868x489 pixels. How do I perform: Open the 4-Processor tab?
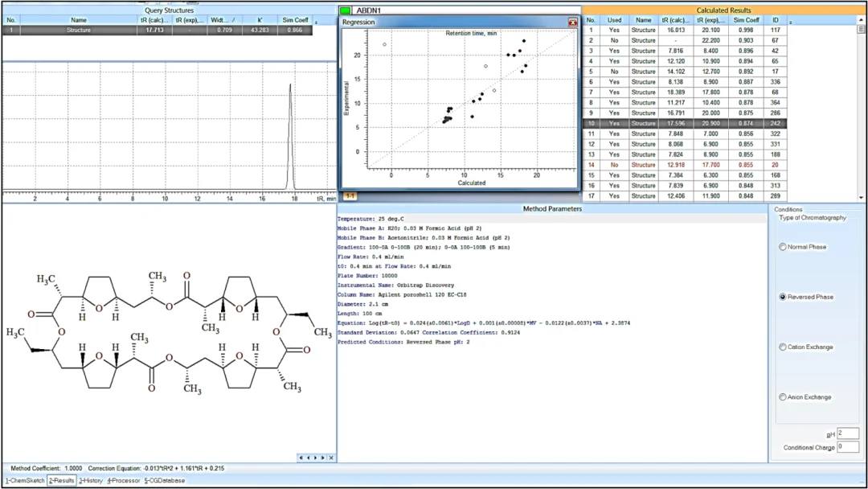click(124, 481)
